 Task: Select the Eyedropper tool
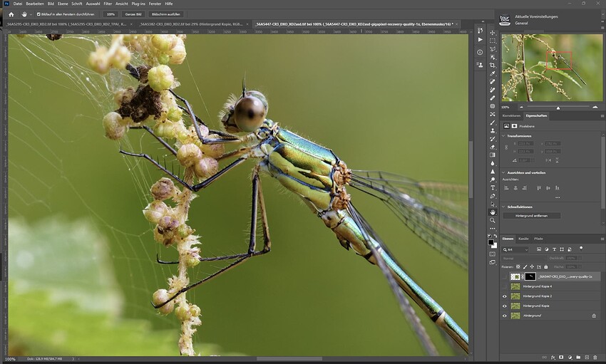pyautogui.click(x=493, y=73)
